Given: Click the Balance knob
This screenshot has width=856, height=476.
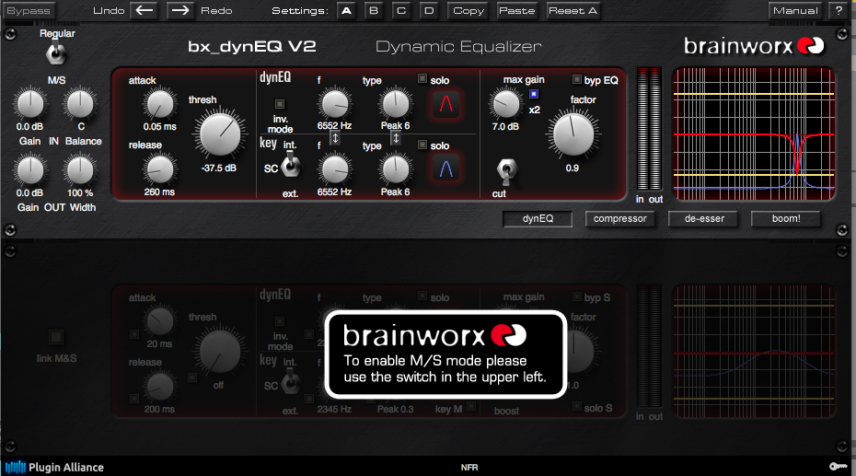Looking at the screenshot, I should click(x=80, y=104).
